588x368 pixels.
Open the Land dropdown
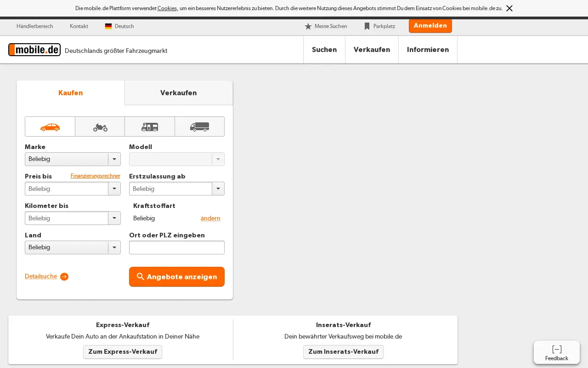[x=73, y=247]
